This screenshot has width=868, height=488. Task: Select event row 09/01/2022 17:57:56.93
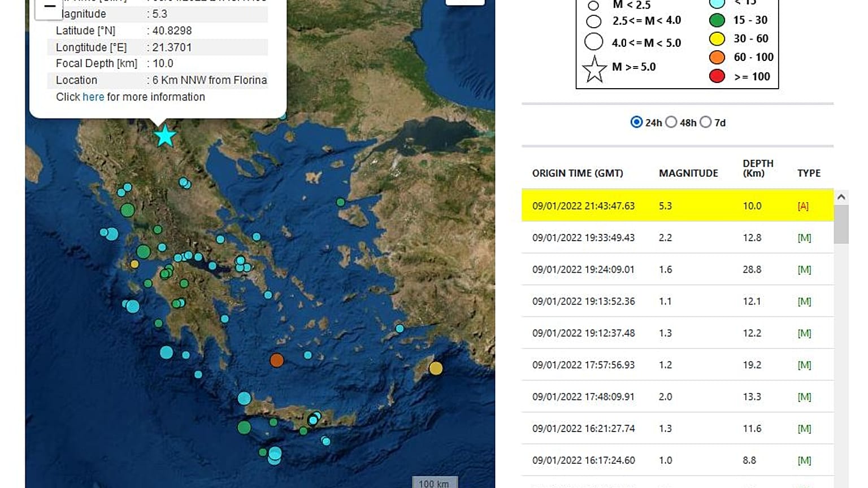678,365
